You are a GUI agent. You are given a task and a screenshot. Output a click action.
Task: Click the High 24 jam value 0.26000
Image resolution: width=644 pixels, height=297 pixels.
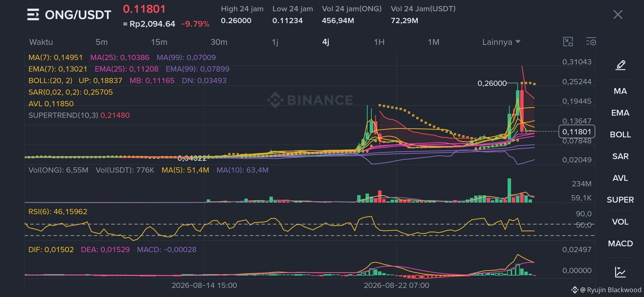point(236,21)
